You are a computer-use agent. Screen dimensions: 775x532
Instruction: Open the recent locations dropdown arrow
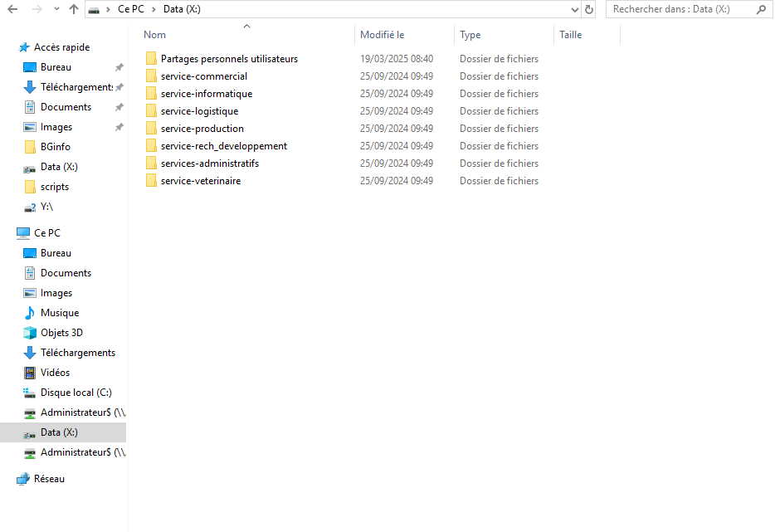[x=56, y=9]
